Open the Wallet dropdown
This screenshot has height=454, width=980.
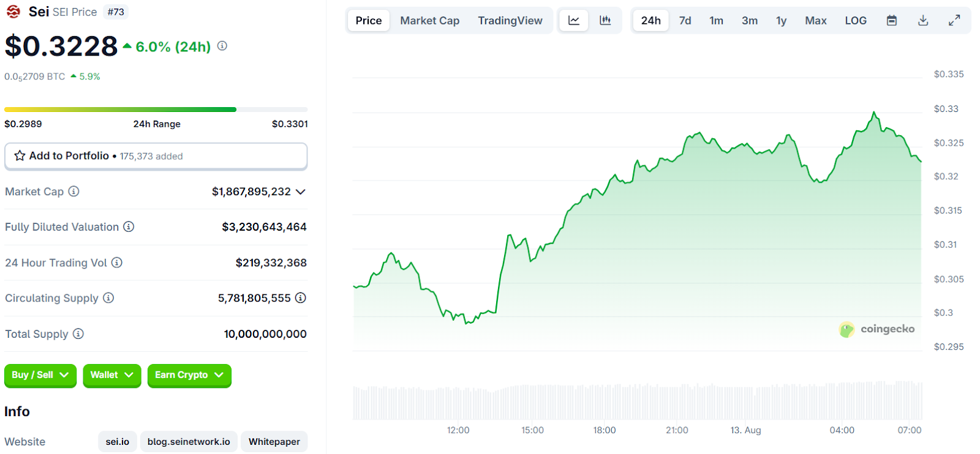pyautogui.click(x=112, y=375)
